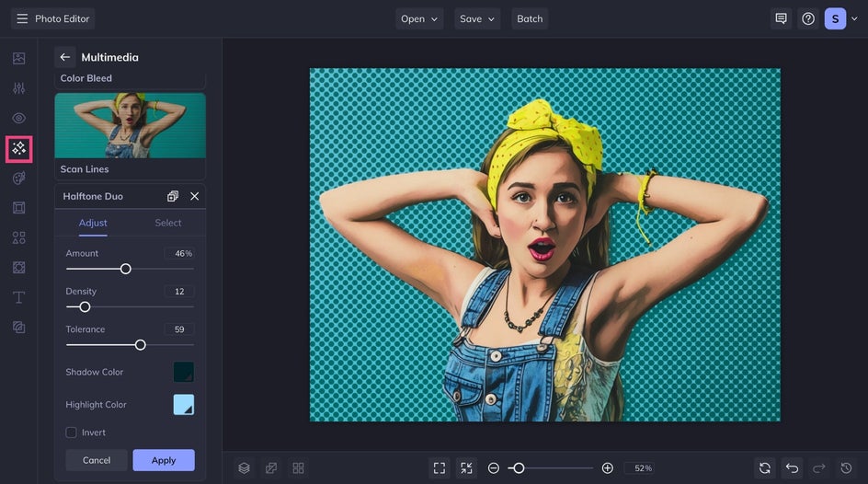Switch to the Select tab
The image size is (868, 484).
168,223
